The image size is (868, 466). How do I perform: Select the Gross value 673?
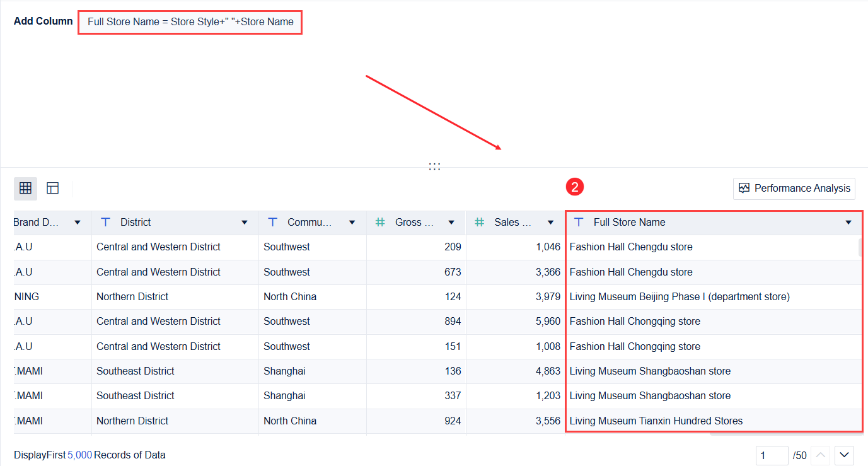tap(453, 272)
